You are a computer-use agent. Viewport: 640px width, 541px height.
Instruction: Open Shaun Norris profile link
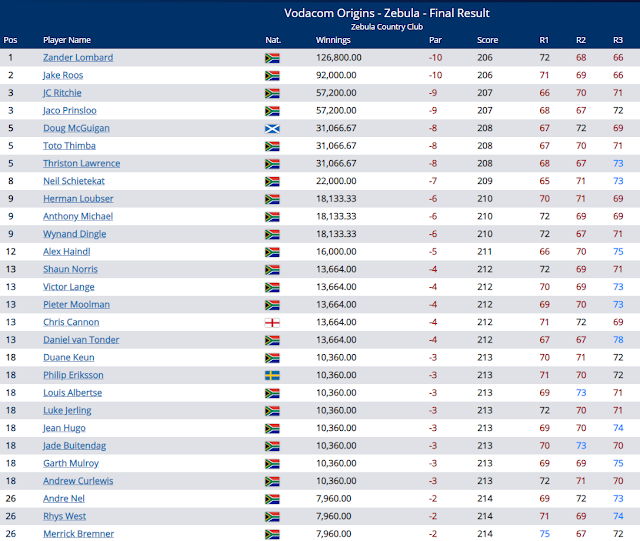coord(70,269)
